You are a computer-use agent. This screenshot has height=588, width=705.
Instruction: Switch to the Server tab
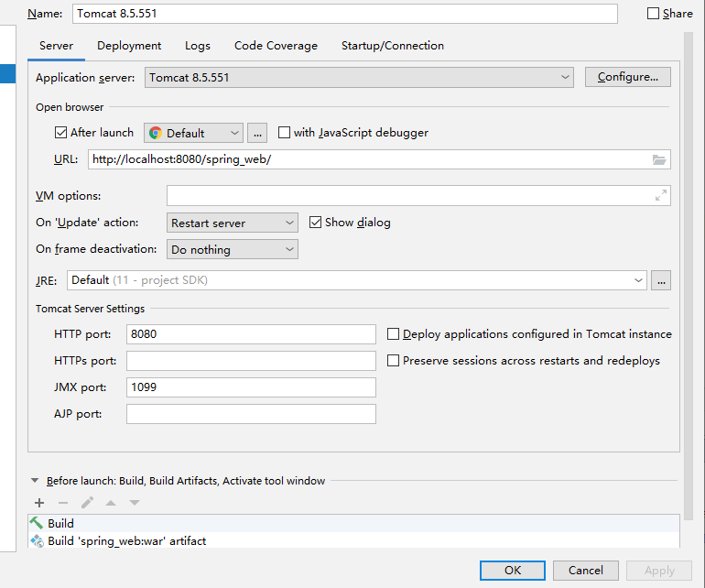56,46
